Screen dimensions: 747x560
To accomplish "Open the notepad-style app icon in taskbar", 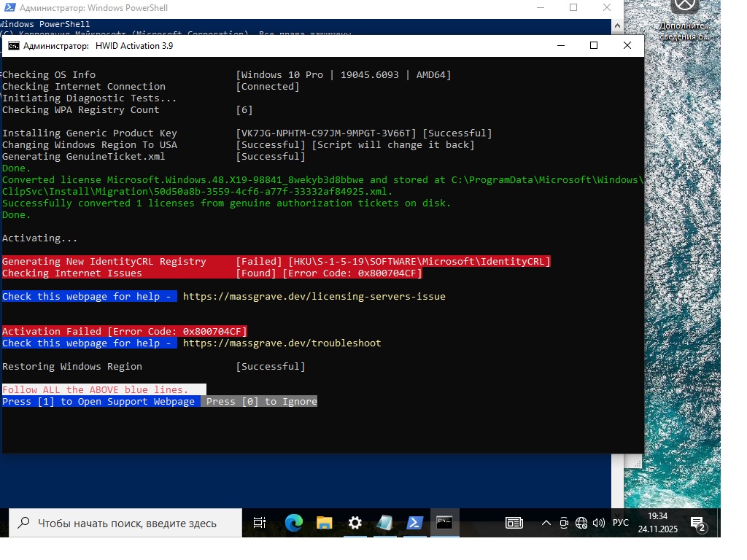I will (385, 523).
